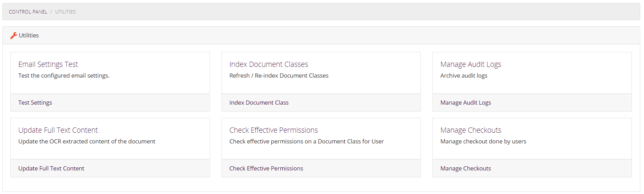The width and height of the screenshot is (644, 194).
Task: Open the Manage Audit Logs heading
Action: tap(471, 64)
